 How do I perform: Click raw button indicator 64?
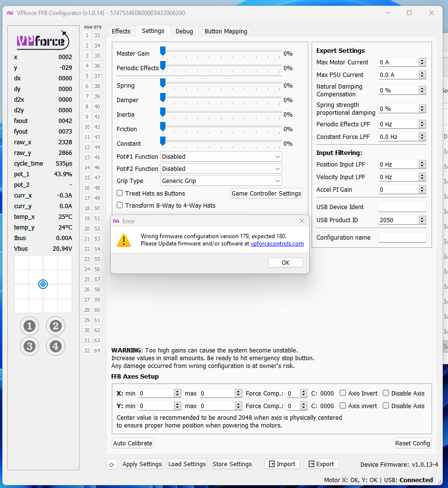click(x=97, y=351)
